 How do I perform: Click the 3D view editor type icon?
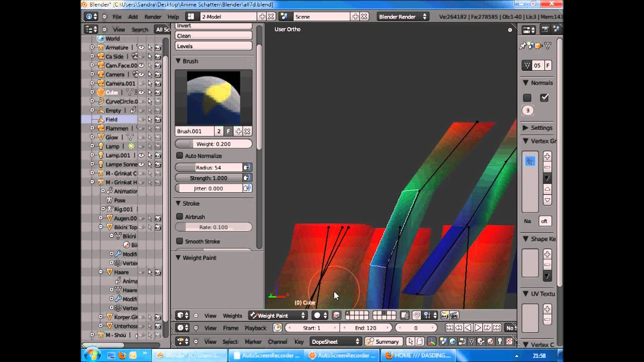pyautogui.click(x=182, y=316)
